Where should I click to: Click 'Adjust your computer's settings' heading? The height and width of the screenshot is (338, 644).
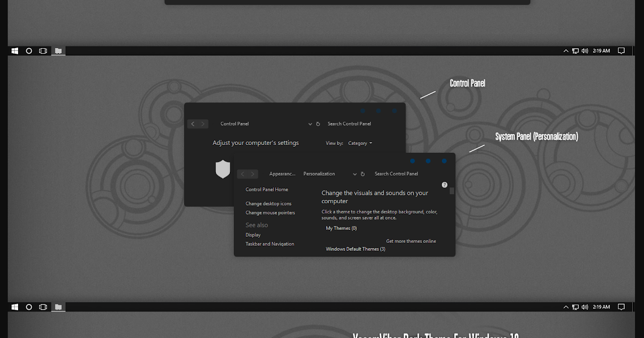point(255,143)
